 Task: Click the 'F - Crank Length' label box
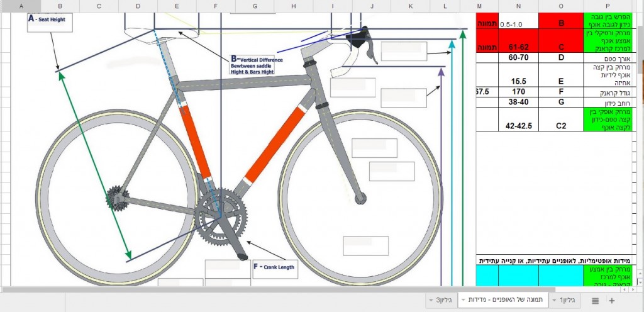pyautogui.click(x=275, y=267)
